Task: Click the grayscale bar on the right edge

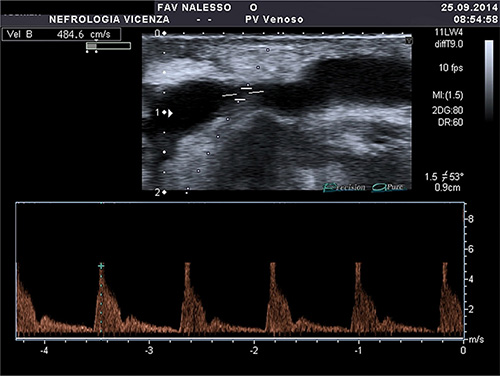Action: coord(489,80)
